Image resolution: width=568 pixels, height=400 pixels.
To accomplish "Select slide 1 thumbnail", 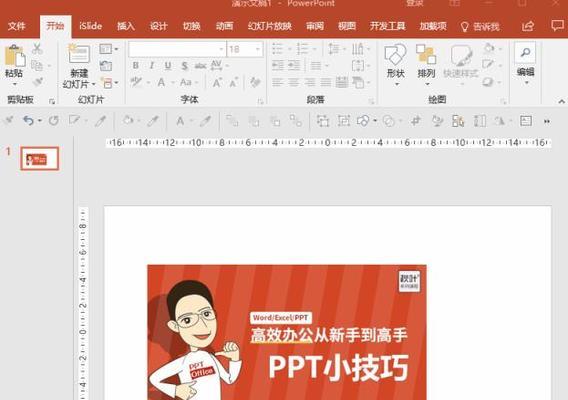I will 39,158.
